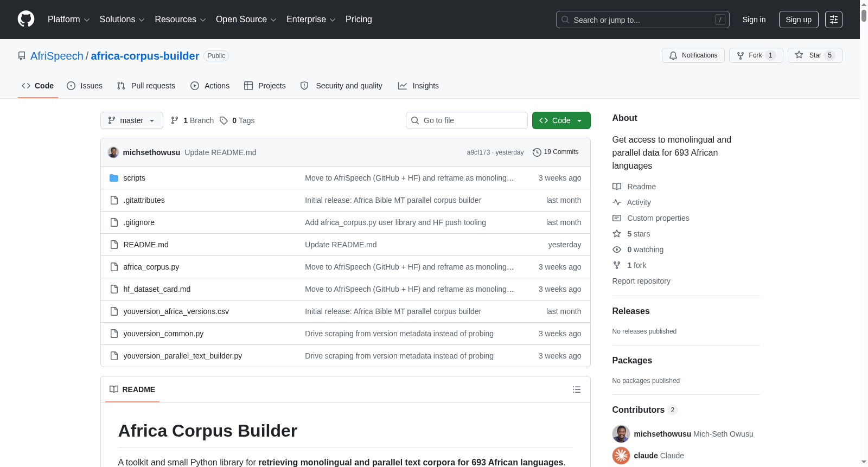Open commit a9cf173 hash link
Screen dimensions: 868x467
[x=478, y=152]
